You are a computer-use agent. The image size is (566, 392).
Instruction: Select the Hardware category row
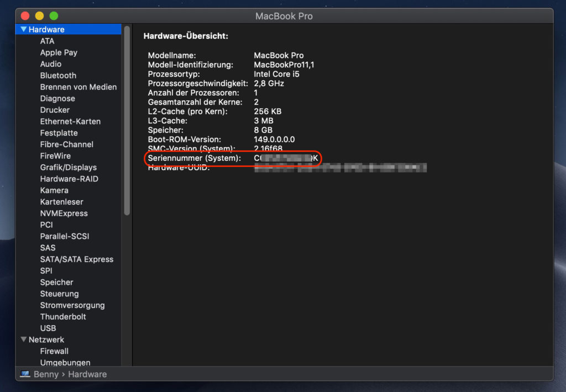pos(68,29)
